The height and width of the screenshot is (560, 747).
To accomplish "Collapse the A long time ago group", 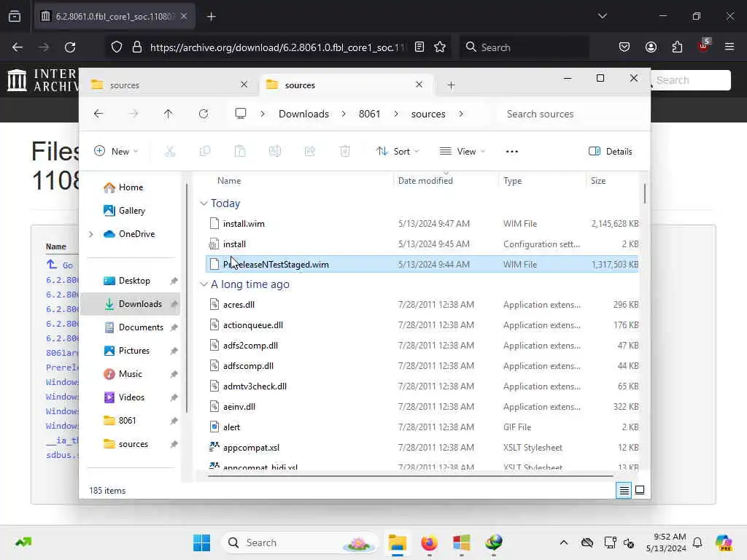I will click(204, 284).
